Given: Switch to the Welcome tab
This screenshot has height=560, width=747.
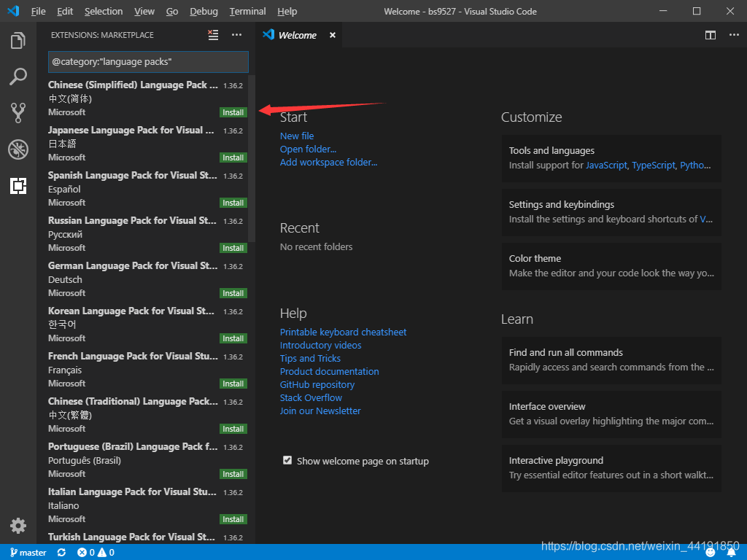Looking at the screenshot, I should tap(298, 35).
